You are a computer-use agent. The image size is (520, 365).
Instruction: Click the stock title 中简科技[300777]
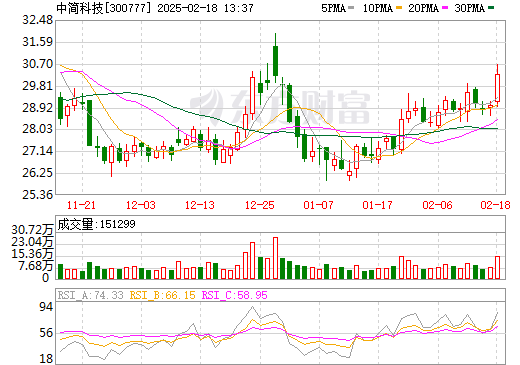coord(104,8)
